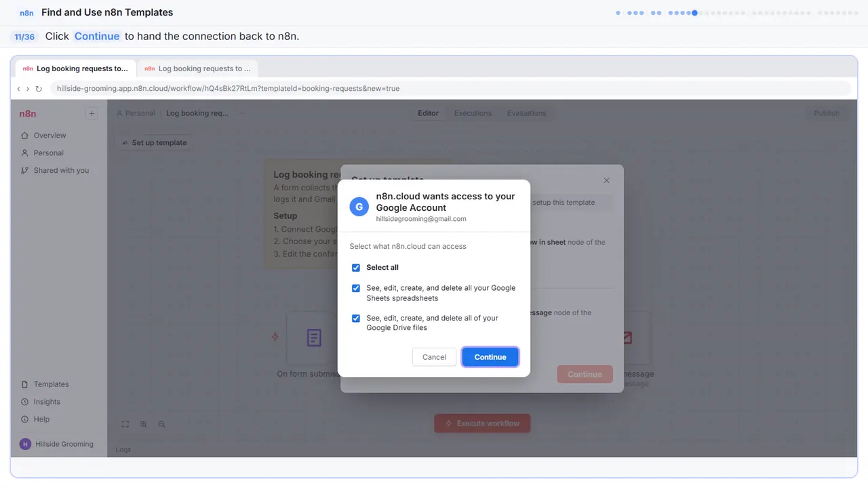Click the Hillside Grooming avatar
Image resolution: width=868 pixels, height=488 pixels.
coord(26,444)
